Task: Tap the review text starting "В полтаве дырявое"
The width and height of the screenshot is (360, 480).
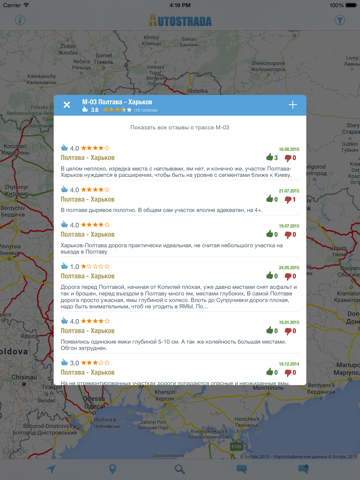Action: point(162,210)
